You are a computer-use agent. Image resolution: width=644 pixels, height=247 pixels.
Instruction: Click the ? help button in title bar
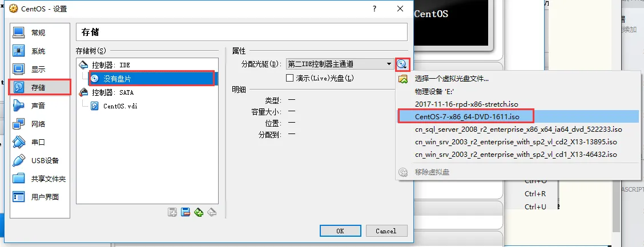tap(375, 9)
